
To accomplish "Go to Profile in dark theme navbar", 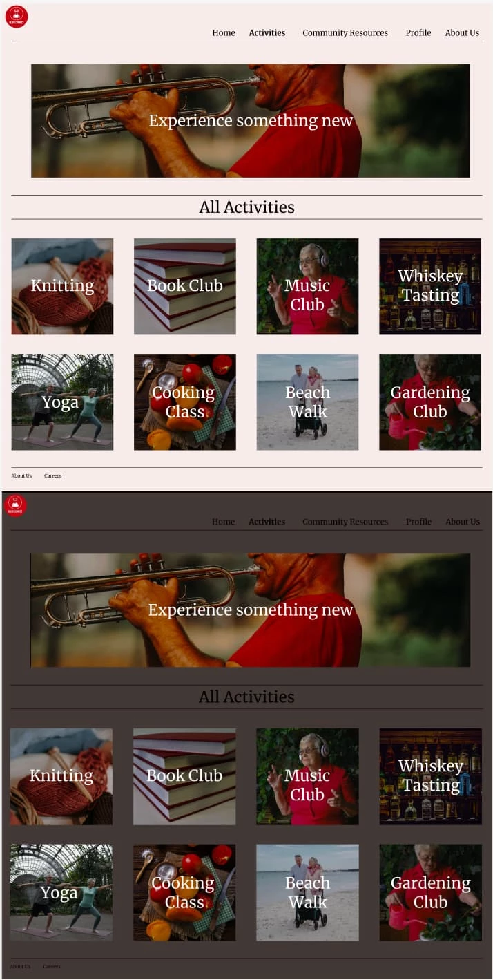I will point(418,522).
